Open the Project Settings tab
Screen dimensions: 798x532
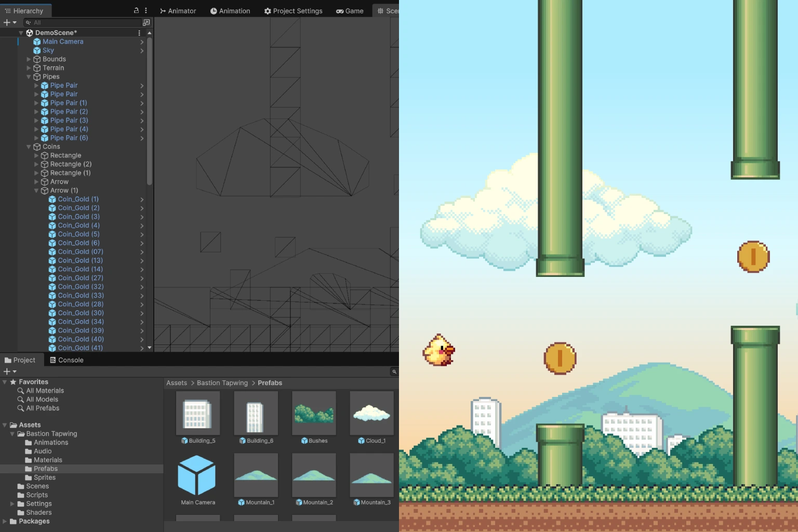[x=293, y=11]
